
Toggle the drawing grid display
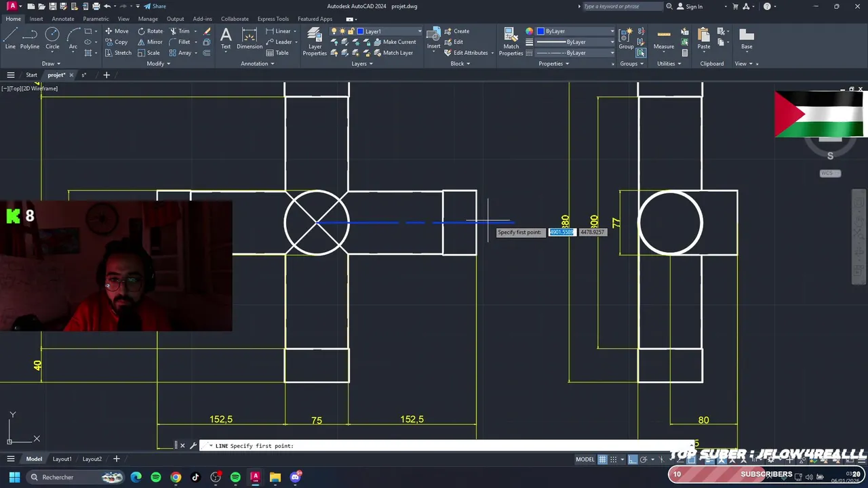coord(601,459)
